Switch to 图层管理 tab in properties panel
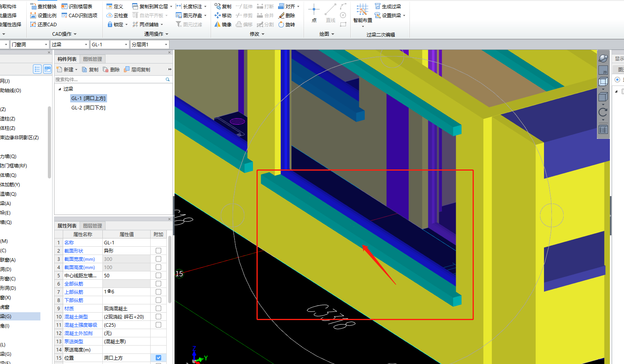 (93, 226)
